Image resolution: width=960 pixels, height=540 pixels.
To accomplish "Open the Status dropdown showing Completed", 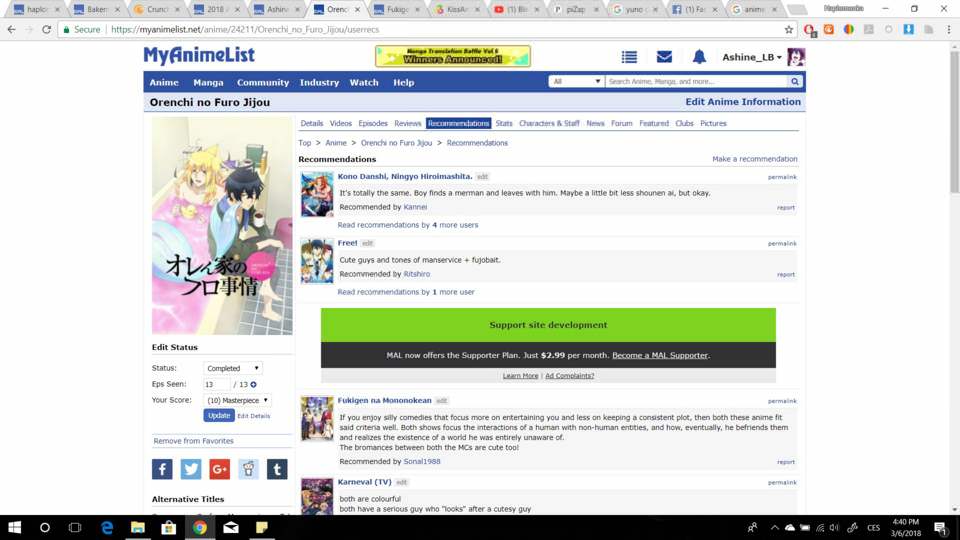I will point(233,368).
